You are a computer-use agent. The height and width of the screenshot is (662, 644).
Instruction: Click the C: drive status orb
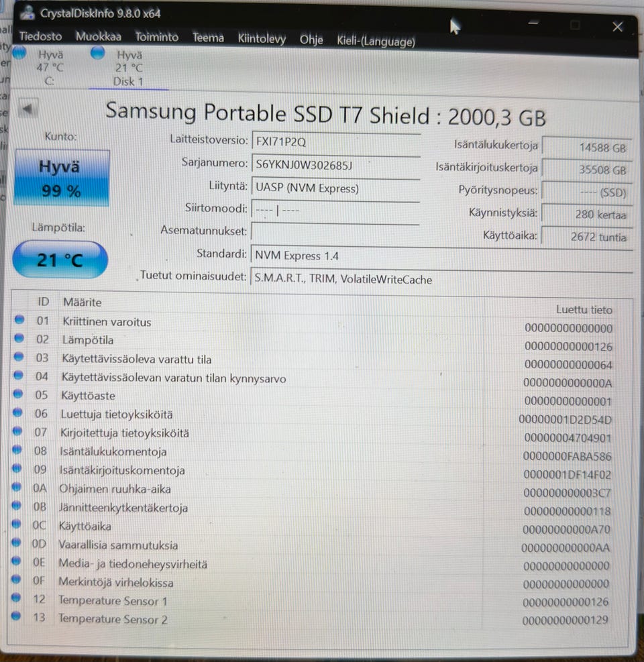pyautogui.click(x=19, y=54)
